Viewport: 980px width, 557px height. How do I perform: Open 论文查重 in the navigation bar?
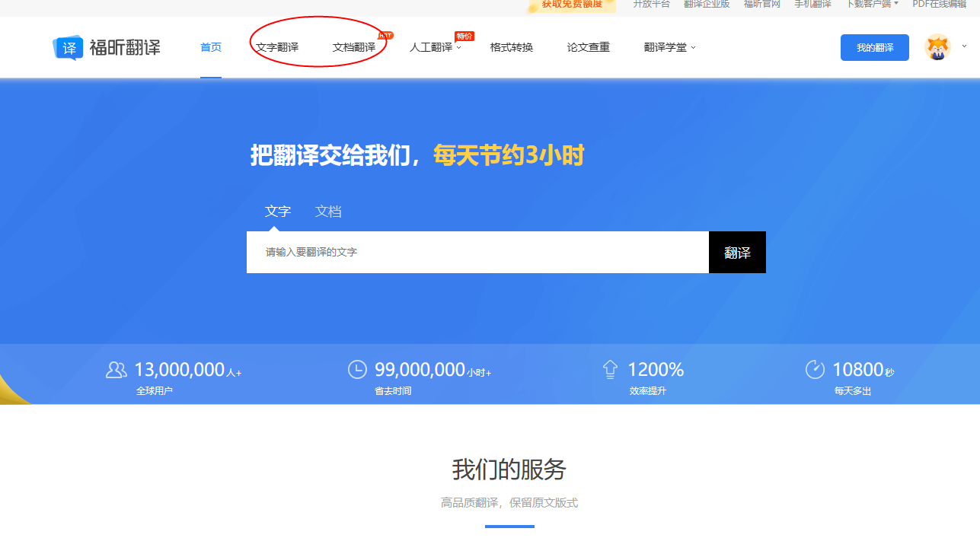pyautogui.click(x=589, y=47)
